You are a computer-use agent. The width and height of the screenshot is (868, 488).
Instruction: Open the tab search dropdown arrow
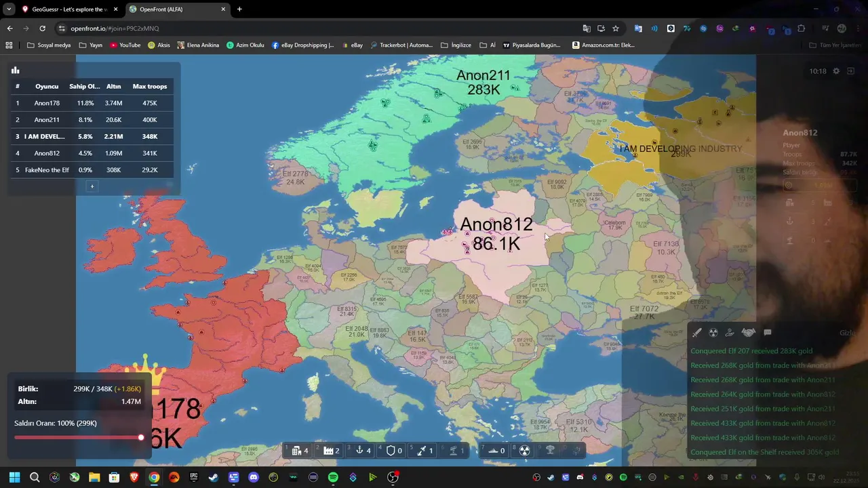point(9,9)
